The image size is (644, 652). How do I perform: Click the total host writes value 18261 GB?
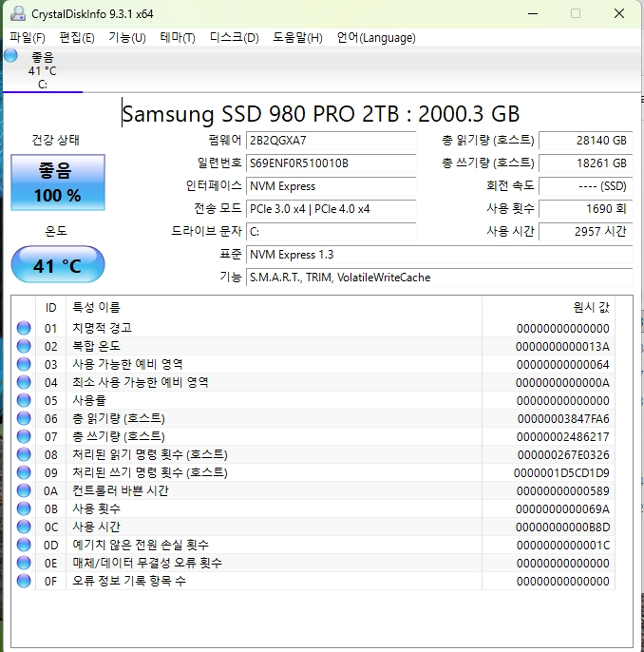click(x=586, y=163)
